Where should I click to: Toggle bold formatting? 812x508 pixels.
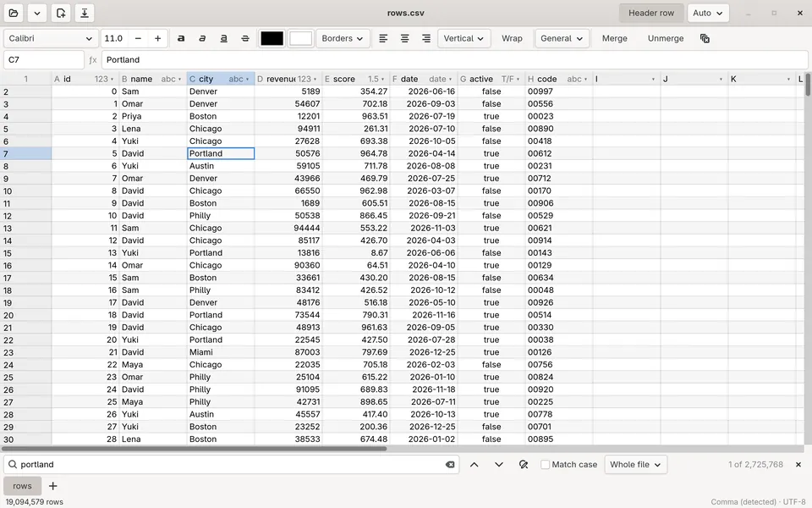point(181,38)
